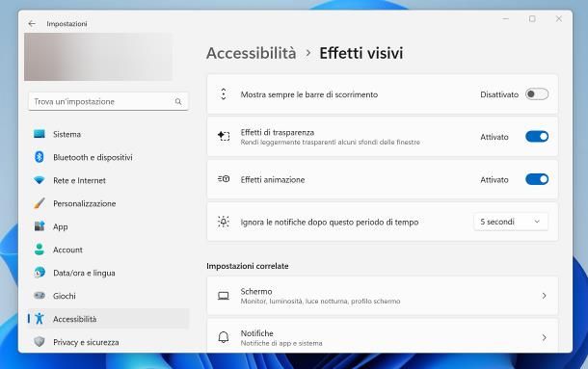Click the Notifiche bell icon

224,337
